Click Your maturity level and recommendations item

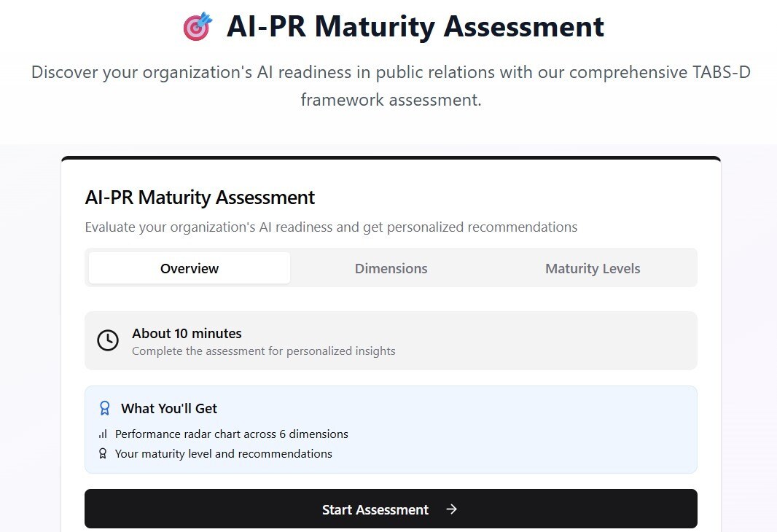pyautogui.click(x=223, y=453)
